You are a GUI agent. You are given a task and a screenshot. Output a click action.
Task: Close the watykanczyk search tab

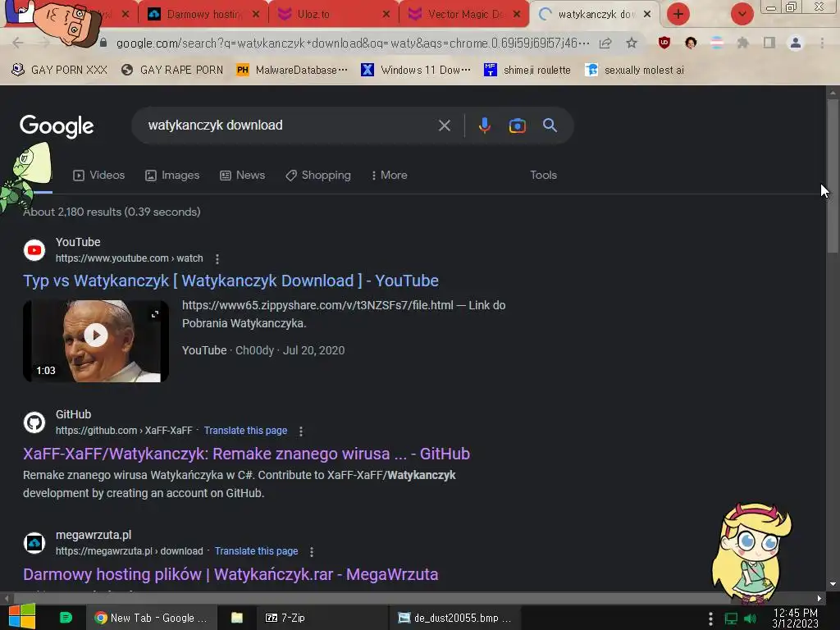click(x=647, y=15)
